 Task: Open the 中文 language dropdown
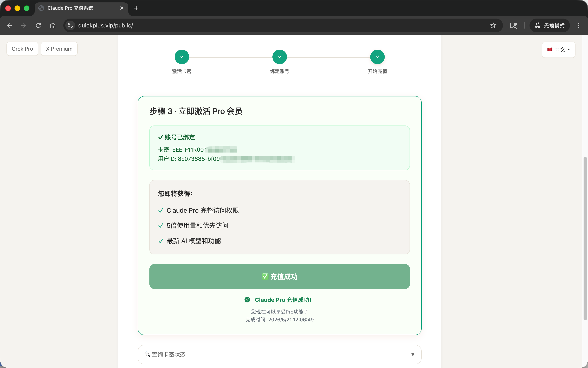click(x=558, y=50)
